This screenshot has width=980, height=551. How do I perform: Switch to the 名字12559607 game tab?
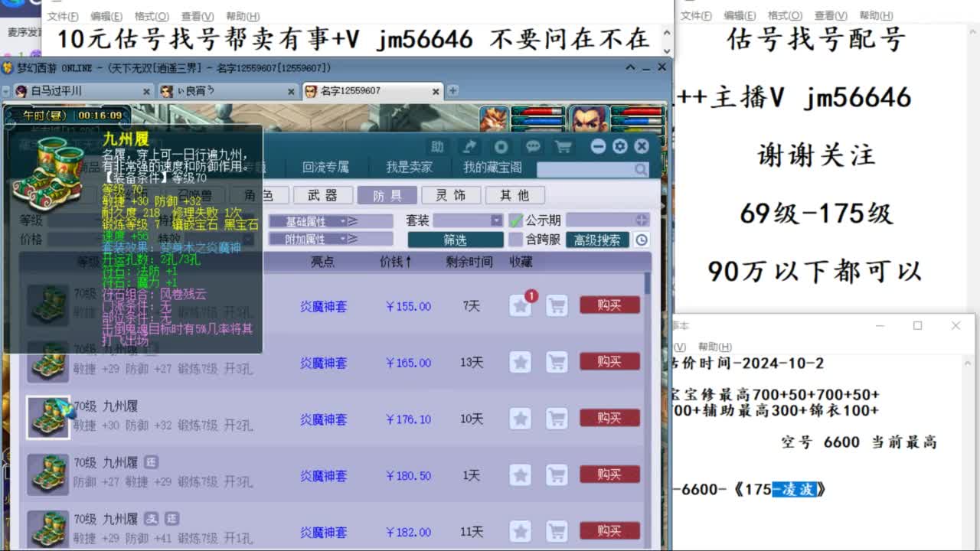point(372,91)
